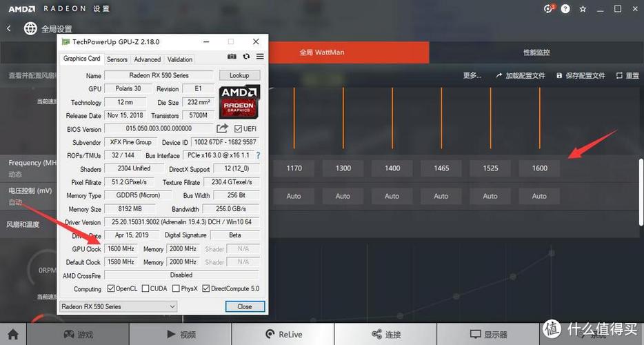Toggle the UEFI checkbox
644x345 pixels.
click(238, 129)
